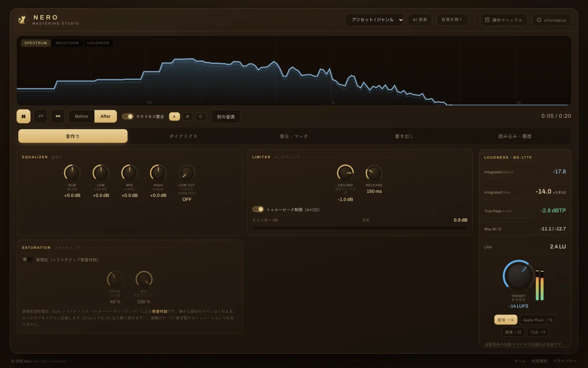The width and height of the screenshot is (588, 368).
Task: Select the Apple Music −16 target preset
Action: 538,320
